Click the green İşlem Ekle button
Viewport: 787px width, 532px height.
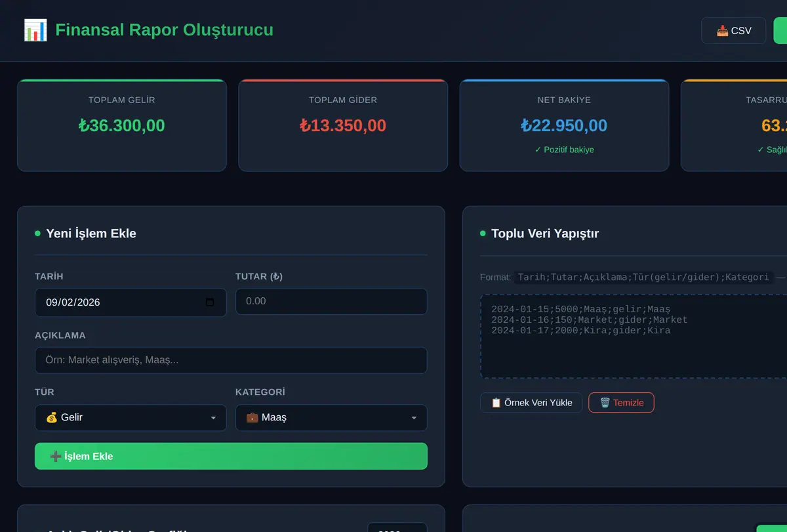coord(231,457)
